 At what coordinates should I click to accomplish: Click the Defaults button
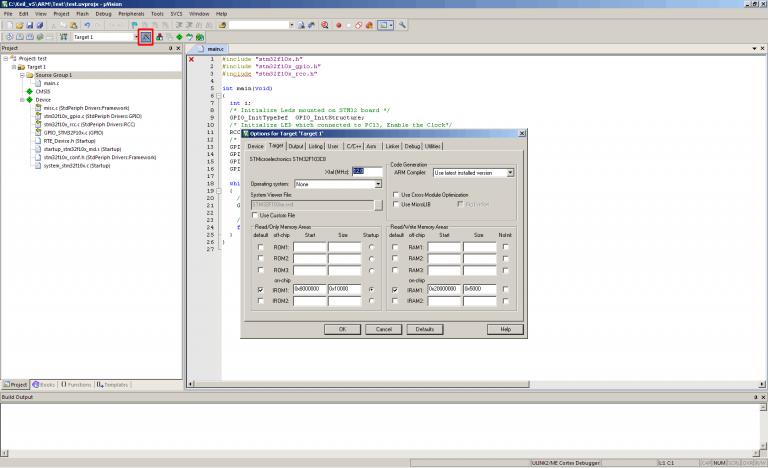423,328
